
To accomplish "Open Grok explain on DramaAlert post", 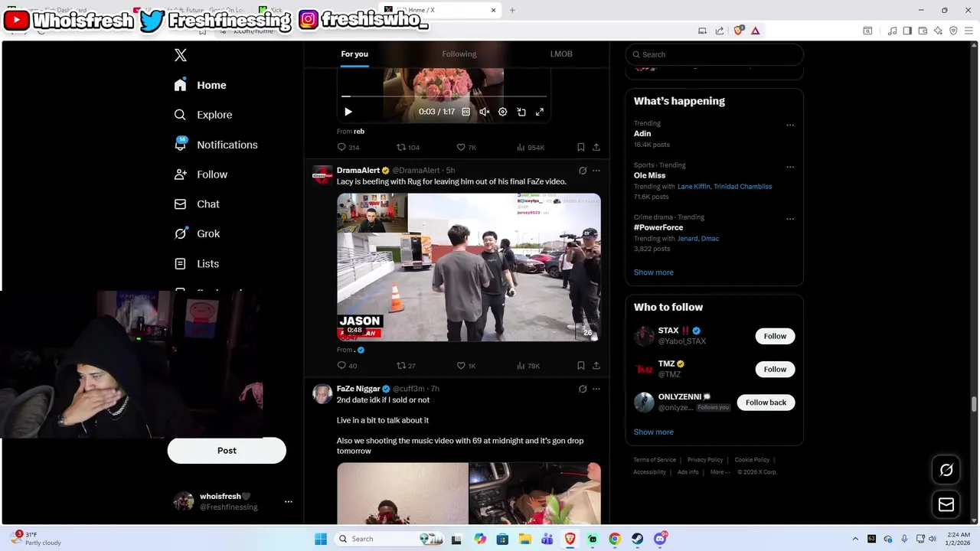I will pos(583,171).
